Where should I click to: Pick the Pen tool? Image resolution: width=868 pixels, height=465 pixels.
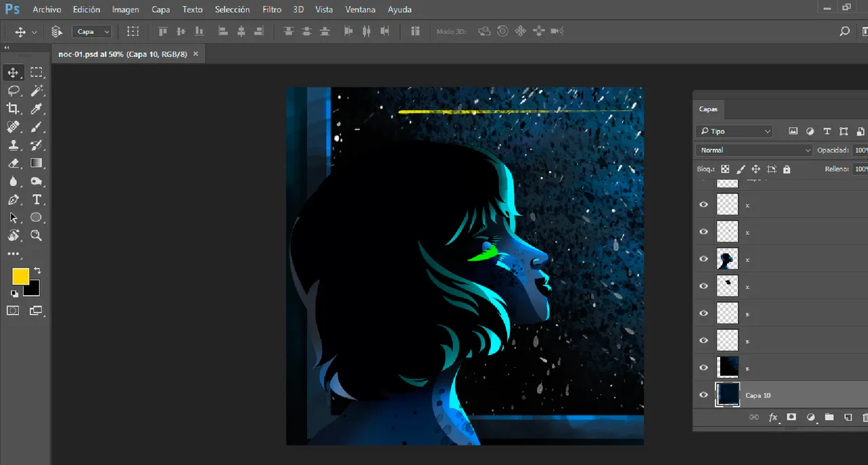(x=13, y=200)
